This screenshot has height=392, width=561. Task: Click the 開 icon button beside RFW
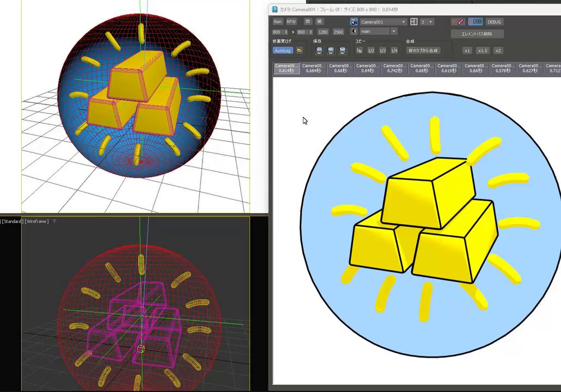(308, 21)
